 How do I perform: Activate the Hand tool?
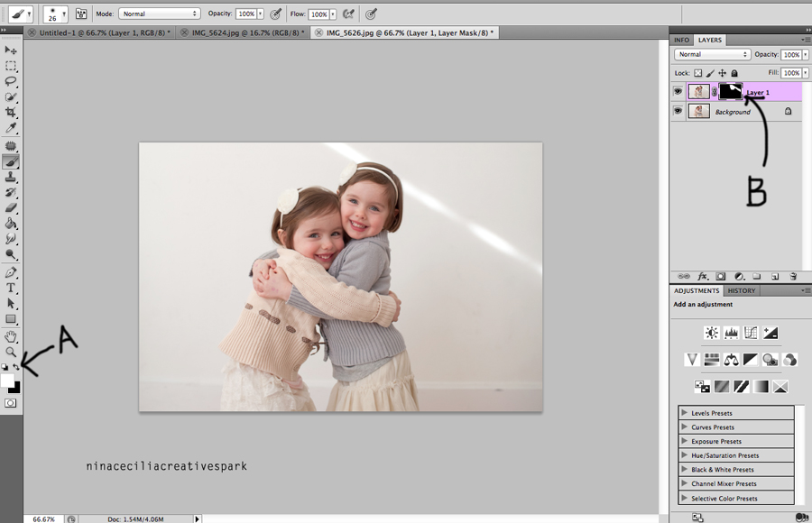pos(11,336)
